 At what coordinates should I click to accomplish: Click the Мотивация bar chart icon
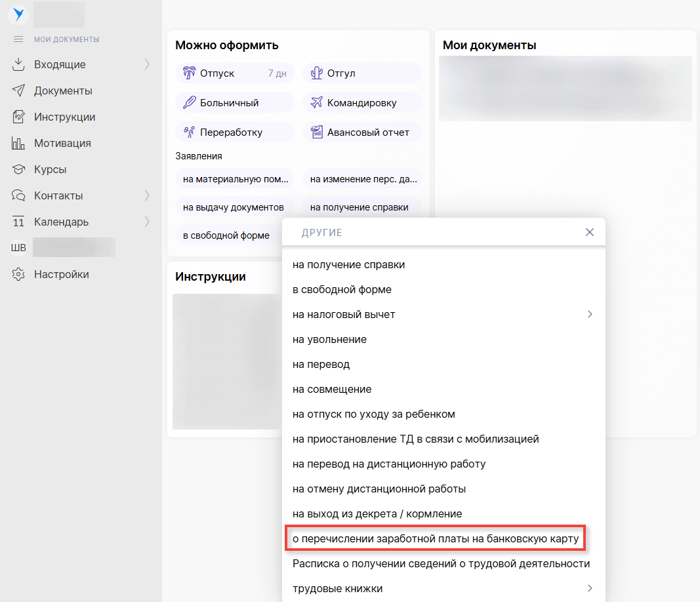(18, 143)
